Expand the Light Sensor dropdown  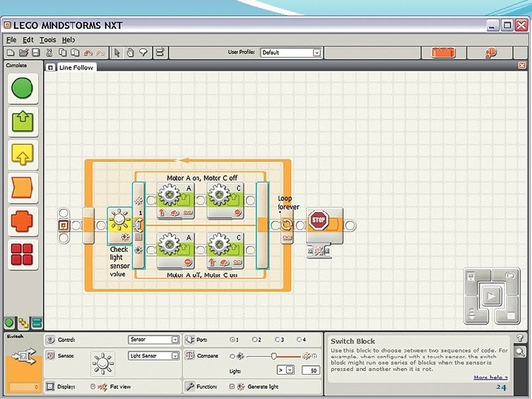pos(175,355)
